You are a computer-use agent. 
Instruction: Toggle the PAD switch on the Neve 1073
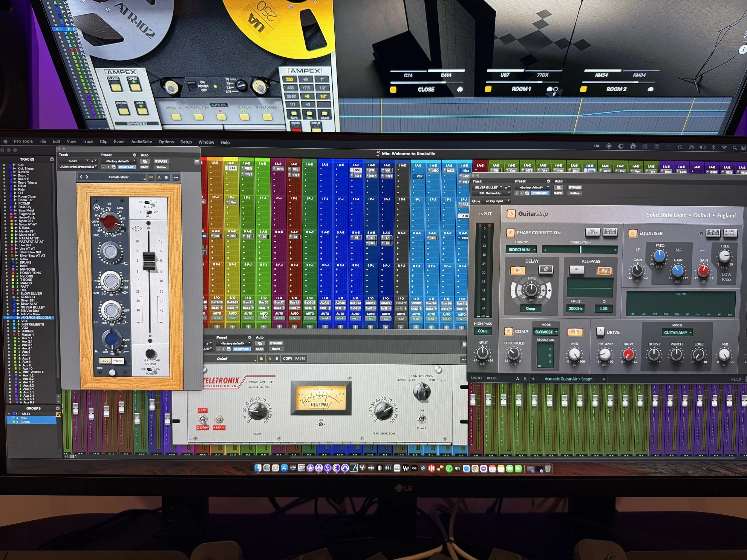point(148,212)
